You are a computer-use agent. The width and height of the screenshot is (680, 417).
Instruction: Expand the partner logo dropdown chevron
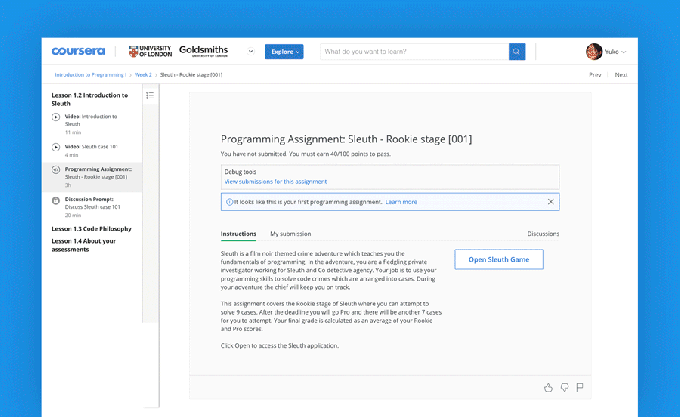[251, 51]
